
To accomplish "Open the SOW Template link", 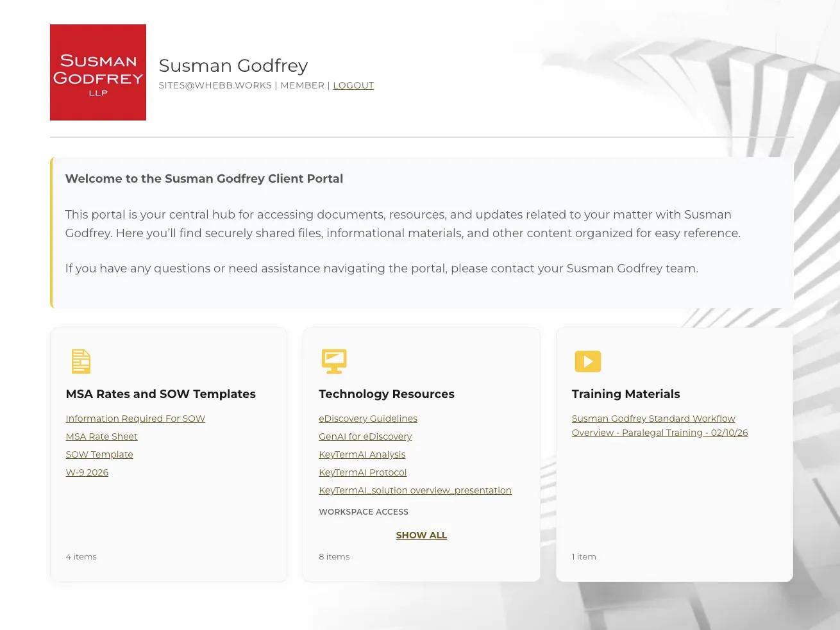I will tap(99, 454).
